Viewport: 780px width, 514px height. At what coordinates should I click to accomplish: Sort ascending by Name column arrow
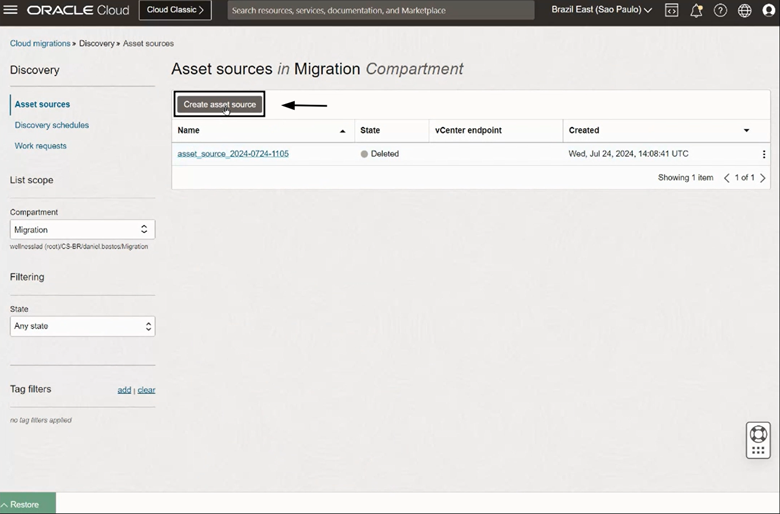coord(342,131)
